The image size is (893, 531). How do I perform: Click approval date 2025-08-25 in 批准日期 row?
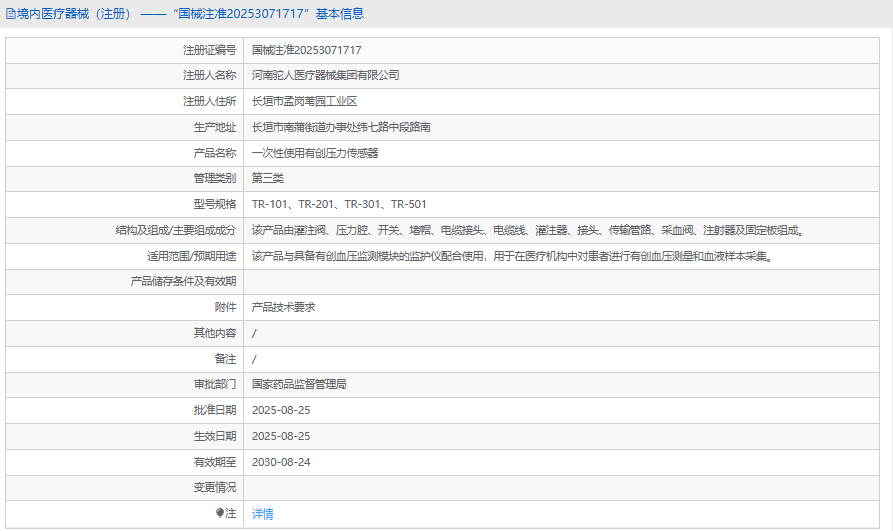pyautogui.click(x=281, y=410)
